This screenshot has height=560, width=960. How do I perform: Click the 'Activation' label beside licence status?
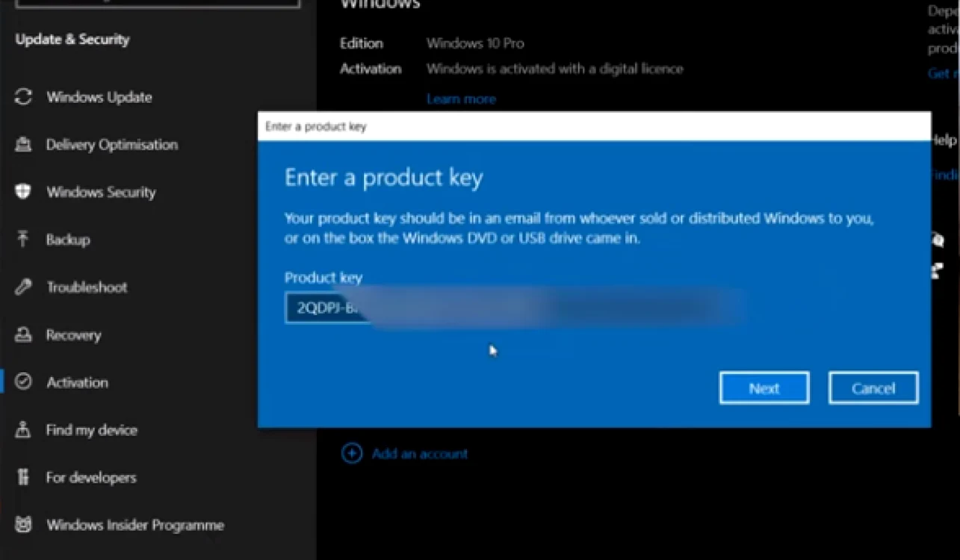(x=371, y=69)
